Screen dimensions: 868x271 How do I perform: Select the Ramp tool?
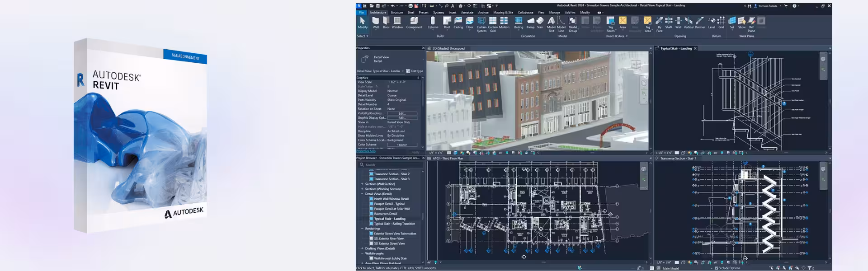point(530,23)
